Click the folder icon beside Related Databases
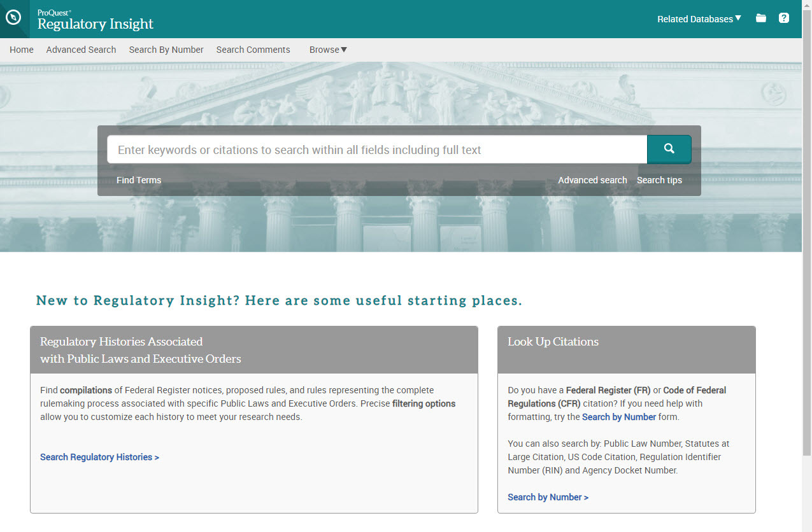The image size is (812, 532). coord(760,18)
